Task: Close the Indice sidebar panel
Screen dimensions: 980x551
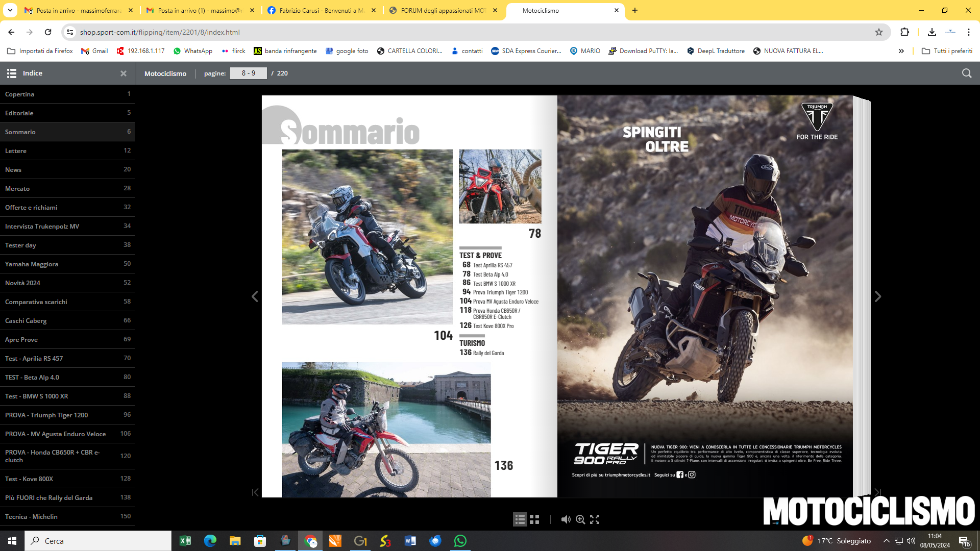Action: pyautogui.click(x=123, y=73)
